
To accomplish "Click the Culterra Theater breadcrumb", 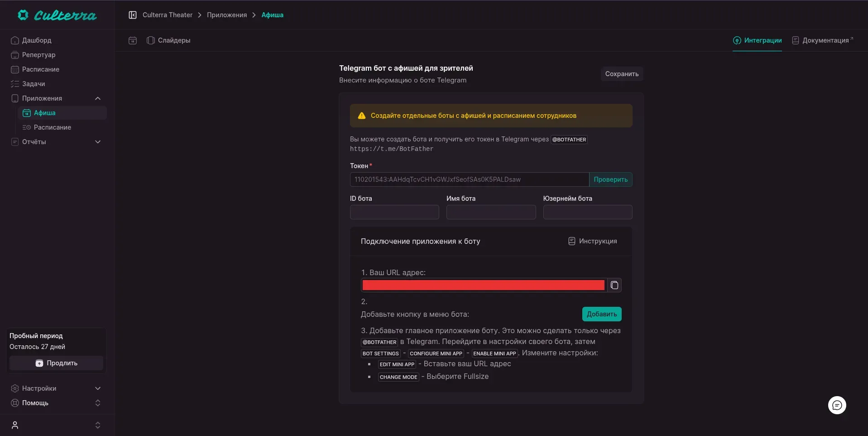I will click(x=168, y=15).
